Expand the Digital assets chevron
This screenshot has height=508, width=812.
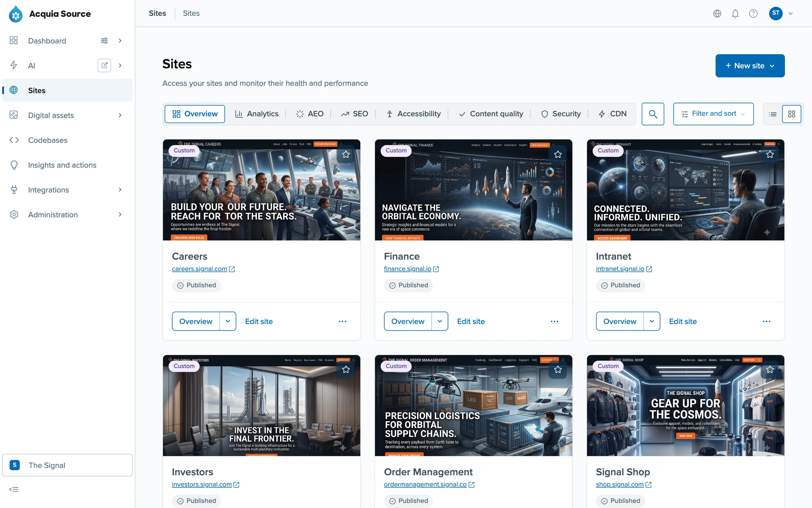(120, 115)
